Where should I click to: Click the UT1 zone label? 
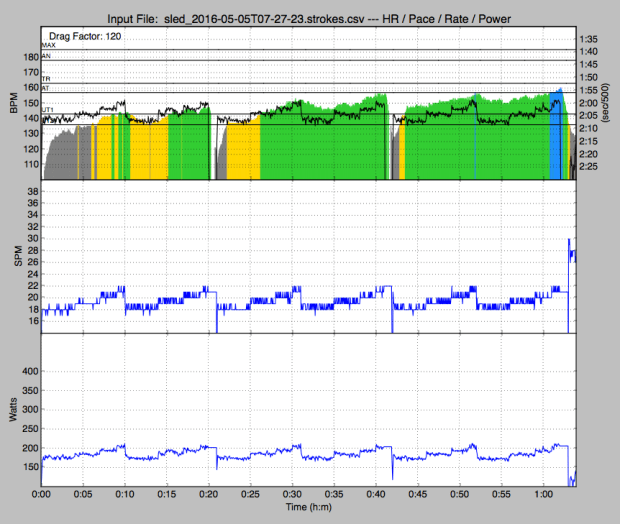tap(49, 109)
